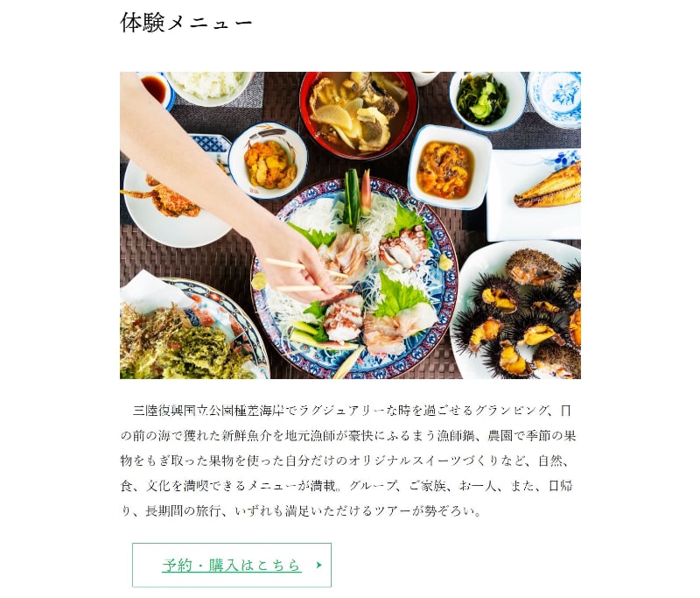Screen dimensions: 700x598
Task: Click the 体験メニュー heading
Action: [186, 23]
